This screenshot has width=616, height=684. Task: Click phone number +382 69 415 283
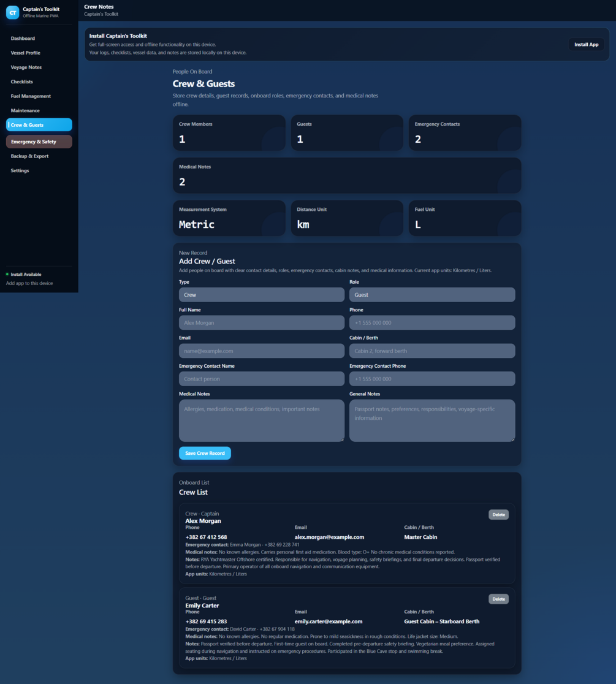206,621
